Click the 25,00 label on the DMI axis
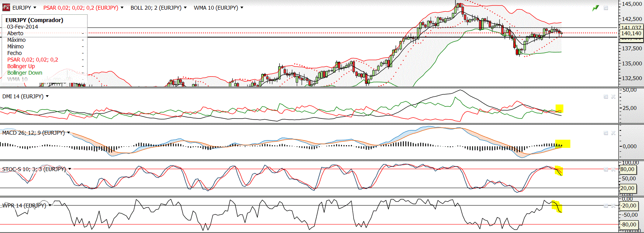Viewport: 644px width, 233px height. coord(629,108)
